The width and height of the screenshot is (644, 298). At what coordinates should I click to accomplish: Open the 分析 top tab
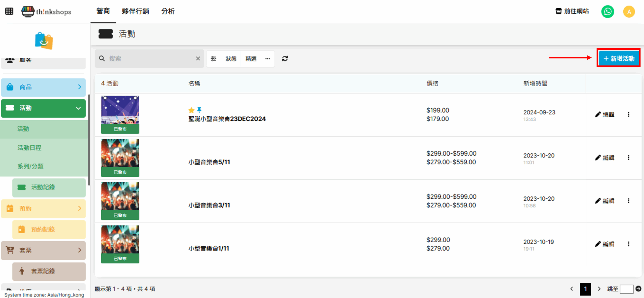pyautogui.click(x=168, y=11)
